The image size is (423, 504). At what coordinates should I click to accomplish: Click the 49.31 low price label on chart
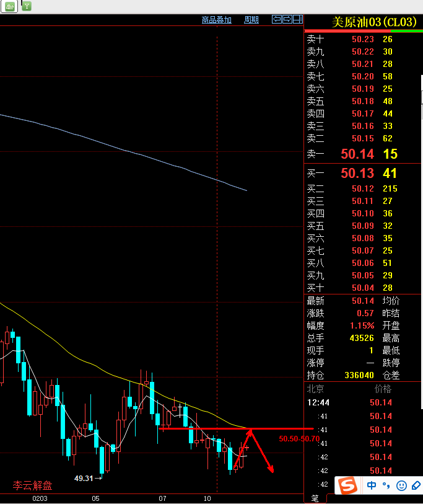pos(84,478)
